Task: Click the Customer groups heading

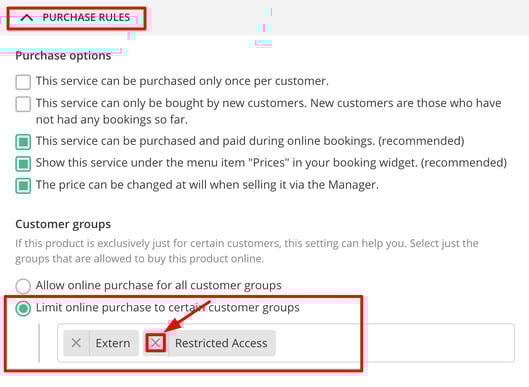Action: 63,224
